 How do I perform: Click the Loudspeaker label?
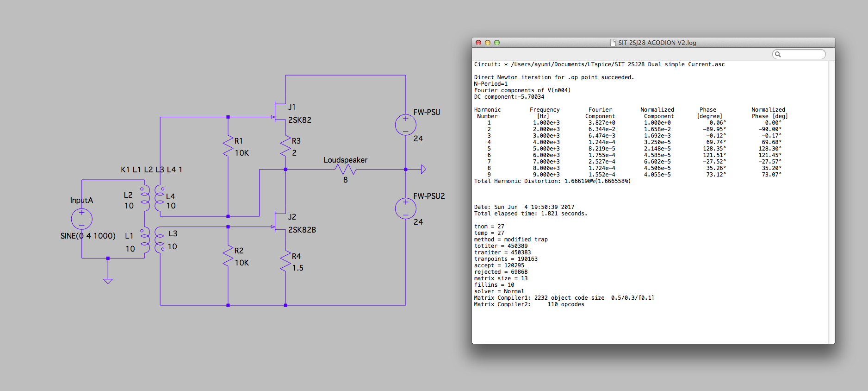(x=345, y=160)
